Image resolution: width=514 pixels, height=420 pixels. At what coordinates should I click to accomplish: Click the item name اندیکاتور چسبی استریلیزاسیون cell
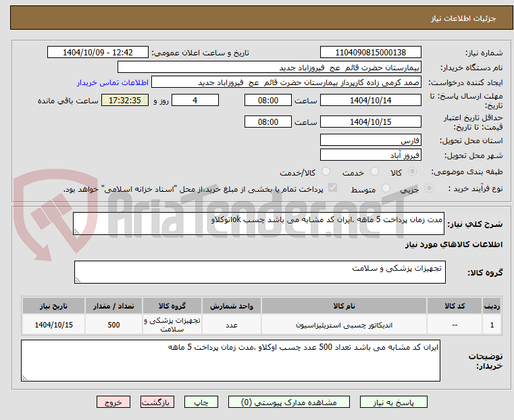click(x=344, y=325)
